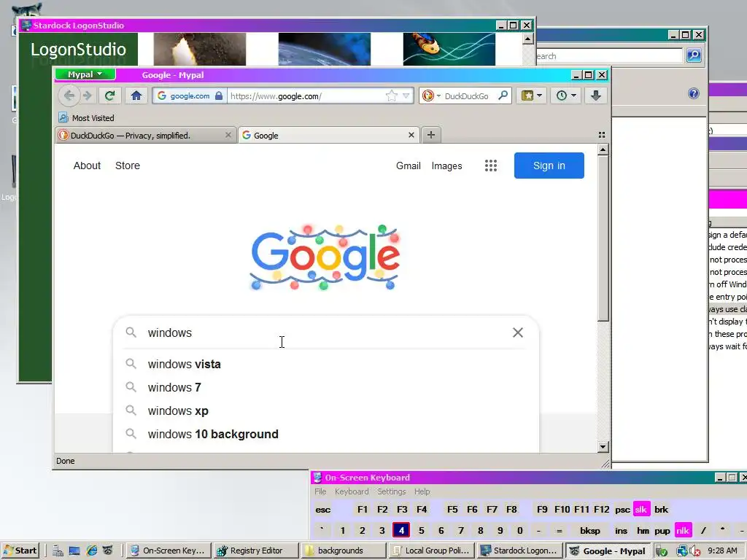747x560 pixels.
Task: Open Google's About link
Action: [x=87, y=166]
